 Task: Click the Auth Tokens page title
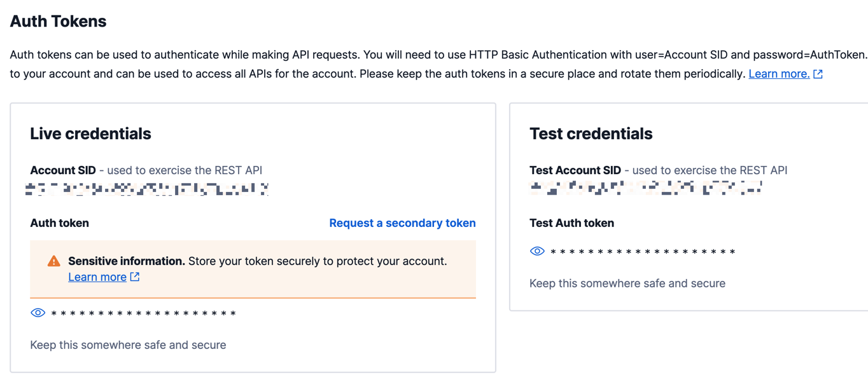pyautogui.click(x=58, y=21)
